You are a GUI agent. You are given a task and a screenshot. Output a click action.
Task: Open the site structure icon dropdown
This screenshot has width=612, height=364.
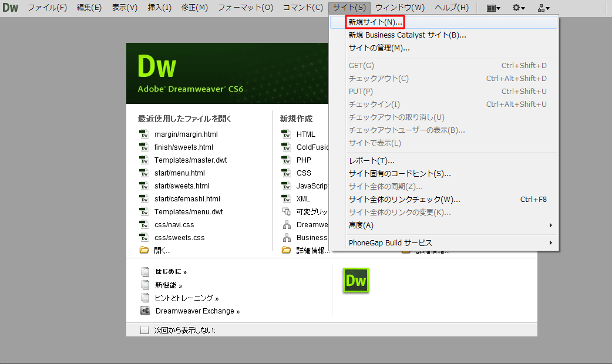coord(543,8)
